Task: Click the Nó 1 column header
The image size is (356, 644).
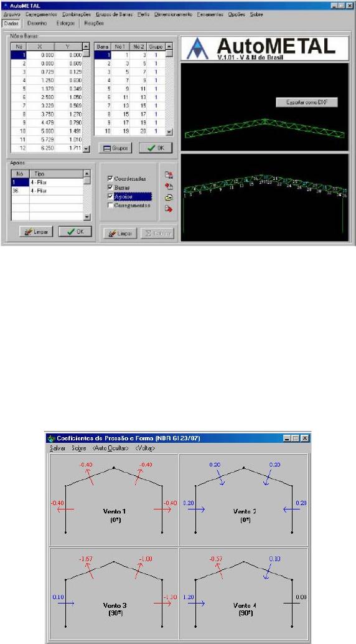Action: [x=119, y=47]
